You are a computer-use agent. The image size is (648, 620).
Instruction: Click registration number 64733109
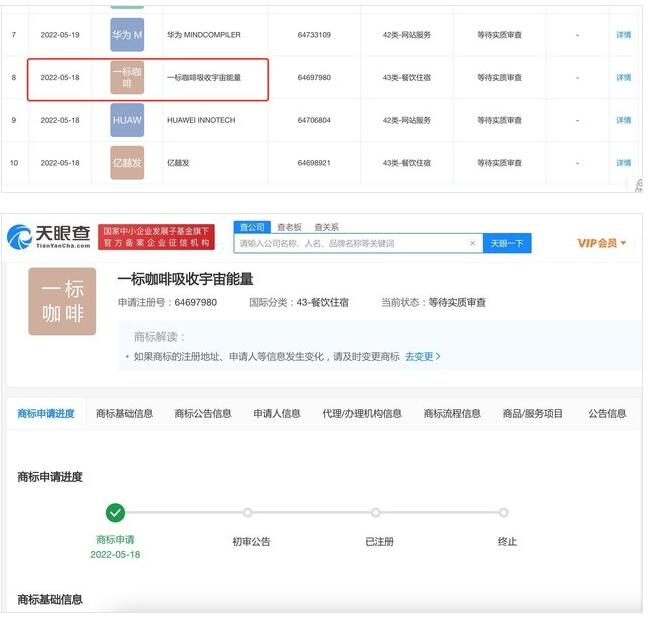[314, 35]
